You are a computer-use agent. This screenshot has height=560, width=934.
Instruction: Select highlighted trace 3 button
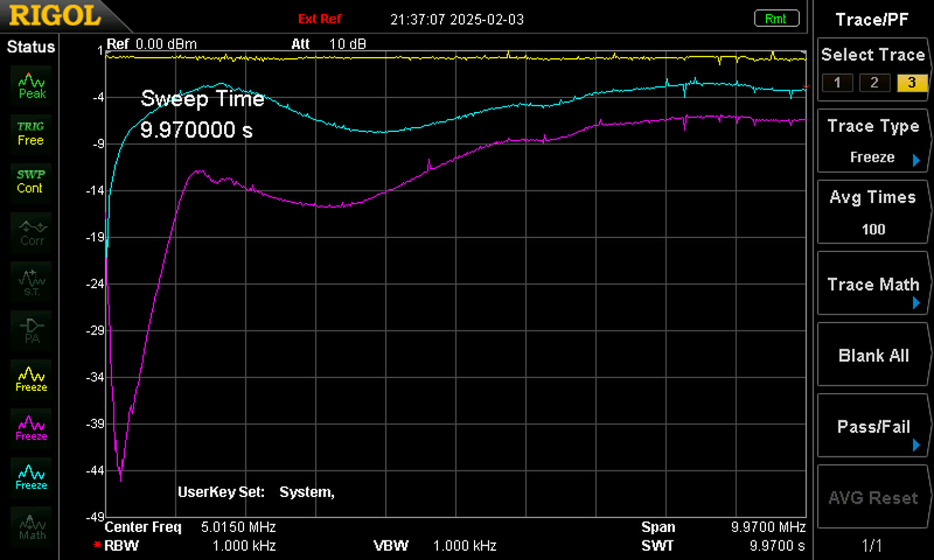[x=912, y=83]
